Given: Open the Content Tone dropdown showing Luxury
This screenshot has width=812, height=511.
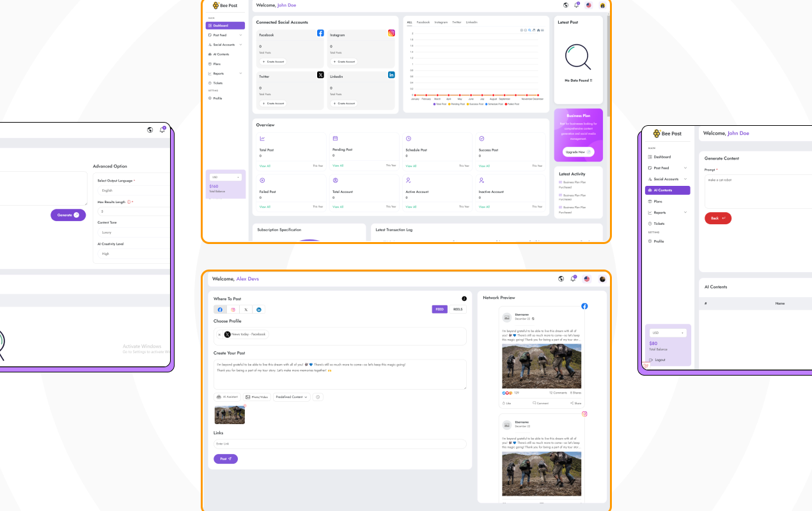Looking at the screenshot, I should (x=132, y=233).
